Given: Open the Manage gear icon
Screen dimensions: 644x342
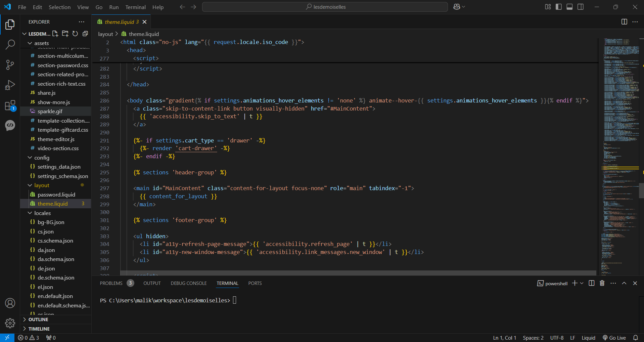Looking at the screenshot, I should [x=10, y=323].
